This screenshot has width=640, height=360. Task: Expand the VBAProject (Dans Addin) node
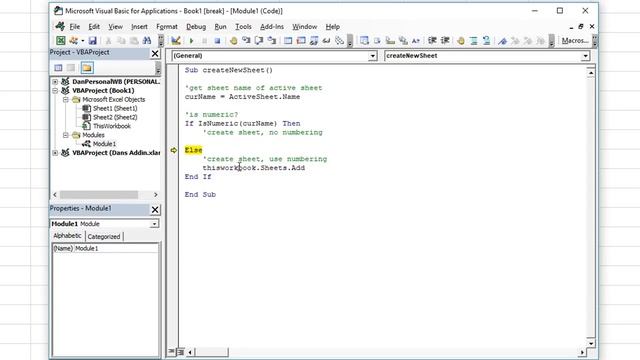point(55,153)
